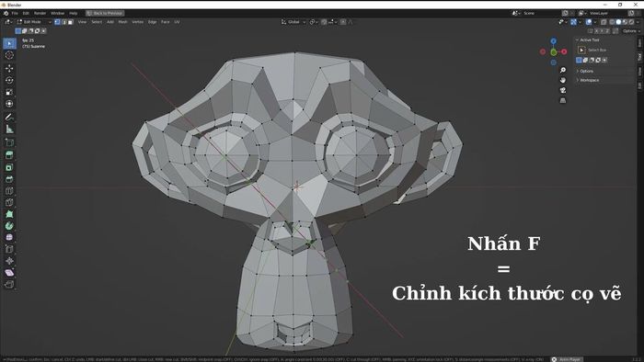Select the Knife tool
This screenshot has width=644, height=362.
point(9,202)
